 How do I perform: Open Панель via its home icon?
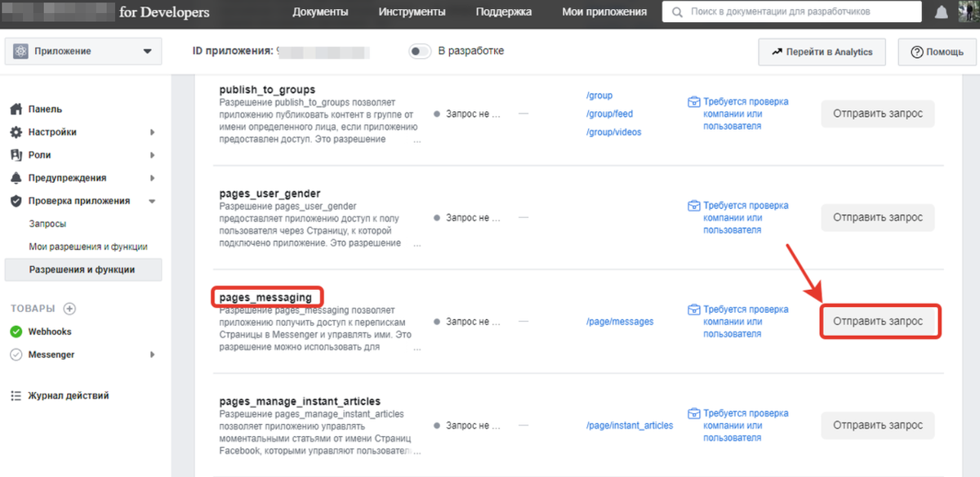click(16, 109)
